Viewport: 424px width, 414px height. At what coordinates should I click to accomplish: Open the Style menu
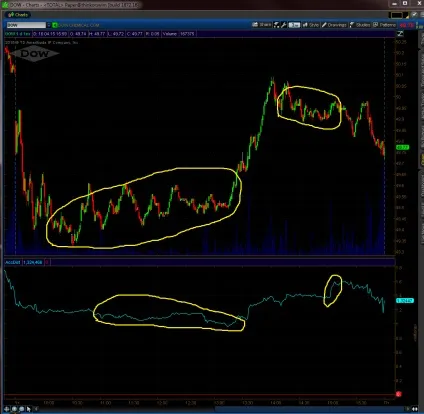pyautogui.click(x=311, y=25)
